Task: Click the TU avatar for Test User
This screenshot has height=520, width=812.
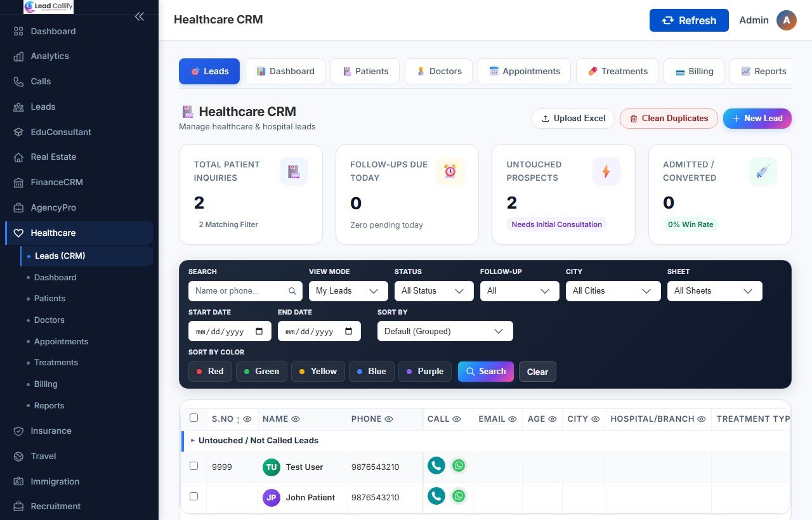Action: (x=272, y=467)
